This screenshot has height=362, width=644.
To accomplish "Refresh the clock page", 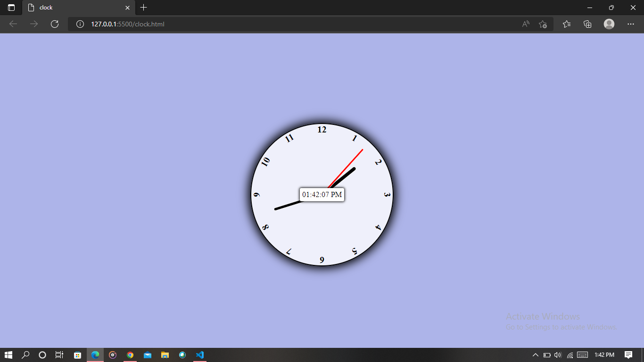I will (55, 24).
